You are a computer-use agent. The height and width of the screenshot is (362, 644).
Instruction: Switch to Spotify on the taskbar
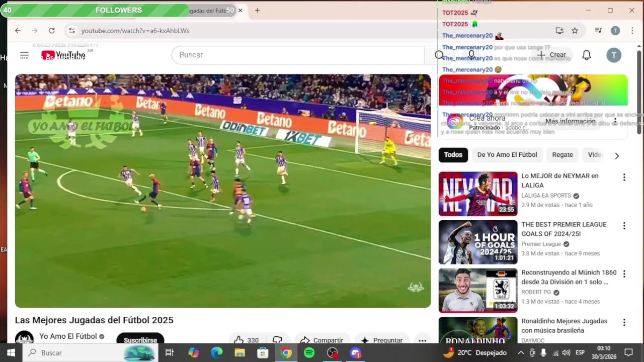(x=309, y=353)
